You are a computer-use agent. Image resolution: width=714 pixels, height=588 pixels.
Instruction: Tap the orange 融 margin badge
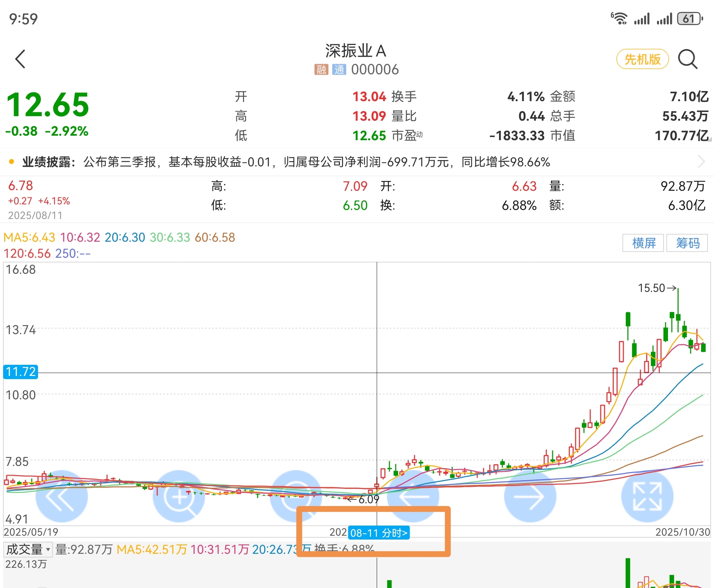point(321,69)
